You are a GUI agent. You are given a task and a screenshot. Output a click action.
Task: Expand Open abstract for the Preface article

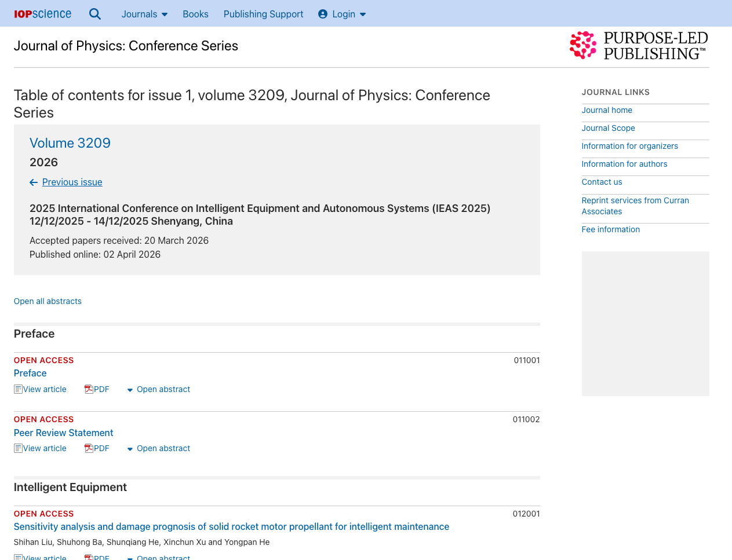click(159, 389)
